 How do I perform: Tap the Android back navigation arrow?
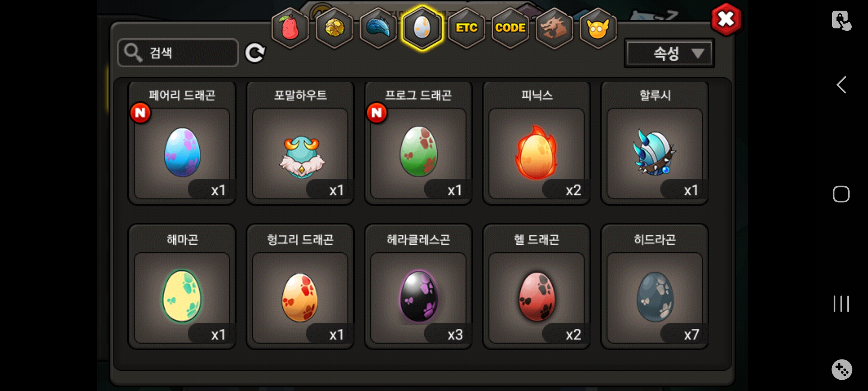pyautogui.click(x=841, y=85)
